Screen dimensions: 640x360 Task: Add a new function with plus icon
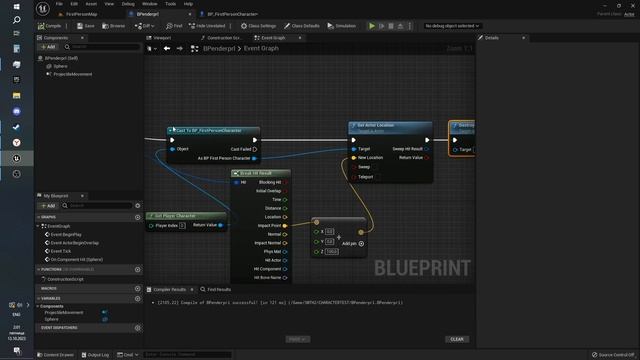(x=138, y=269)
